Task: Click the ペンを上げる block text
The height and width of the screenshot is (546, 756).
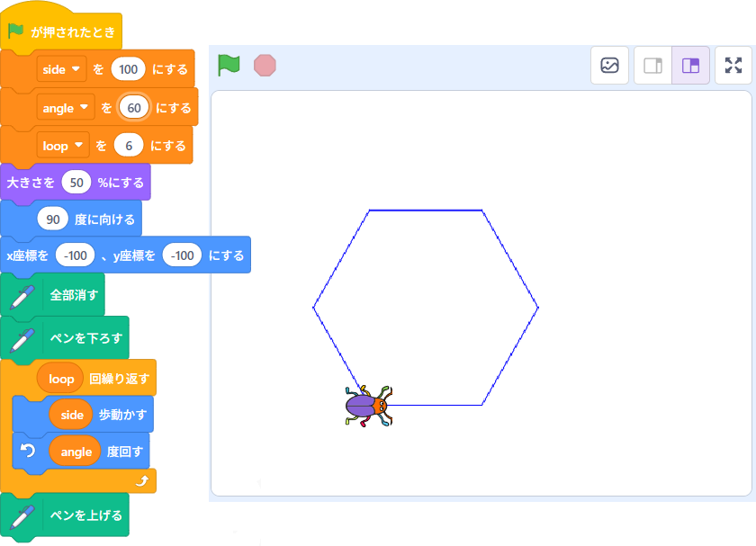Action: point(86,515)
